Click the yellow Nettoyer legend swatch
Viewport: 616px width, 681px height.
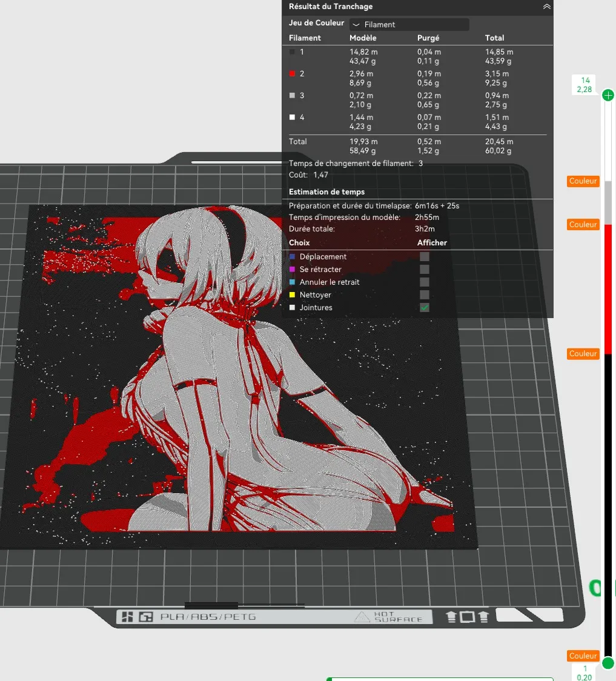pyautogui.click(x=292, y=294)
